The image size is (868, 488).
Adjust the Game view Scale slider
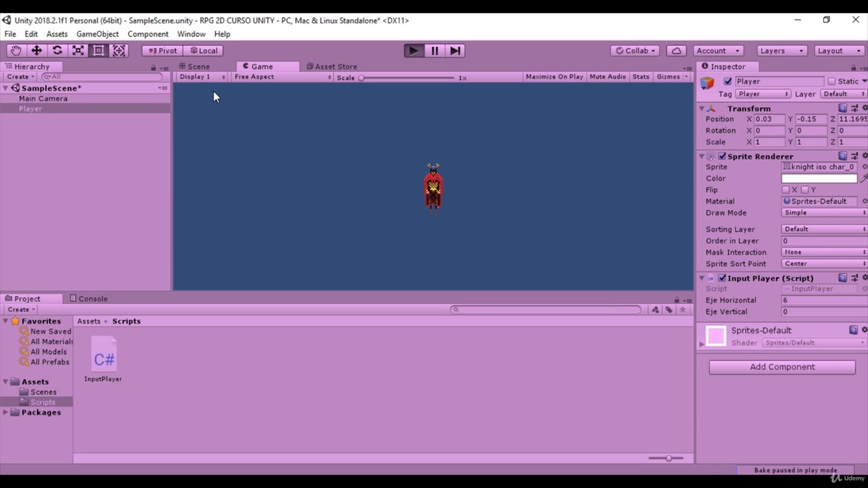click(406, 78)
